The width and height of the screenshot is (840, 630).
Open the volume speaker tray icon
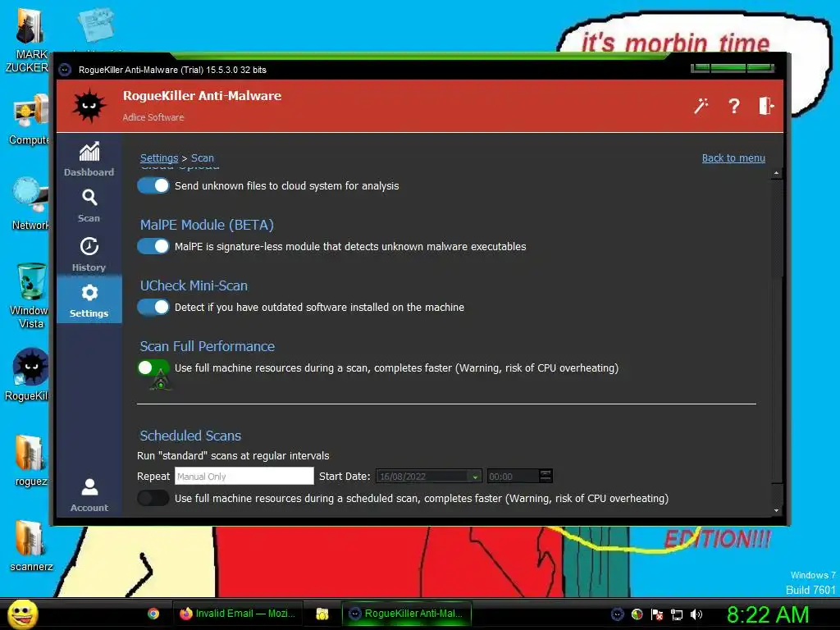[x=696, y=614]
